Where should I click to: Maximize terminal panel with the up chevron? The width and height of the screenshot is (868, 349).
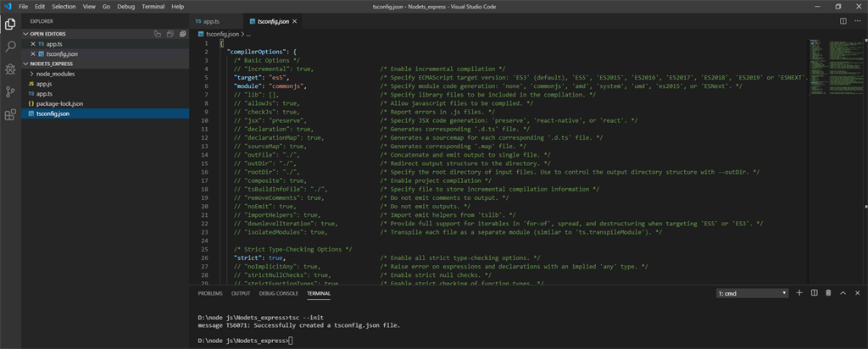pyautogui.click(x=843, y=293)
